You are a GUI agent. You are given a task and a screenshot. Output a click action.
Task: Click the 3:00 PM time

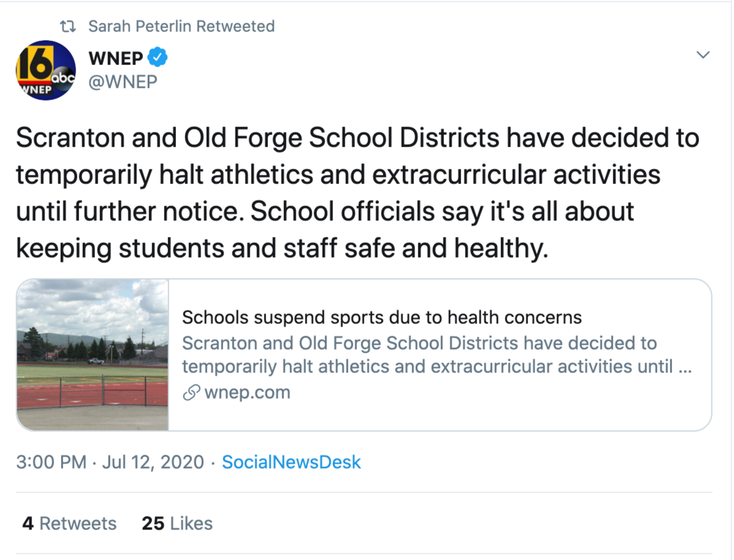pyautogui.click(x=51, y=462)
